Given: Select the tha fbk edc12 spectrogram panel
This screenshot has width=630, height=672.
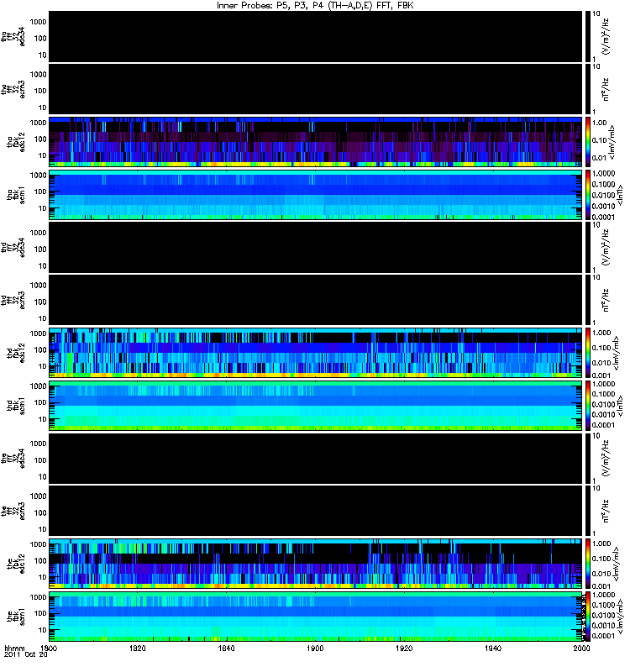Looking at the screenshot, I should (x=315, y=142).
